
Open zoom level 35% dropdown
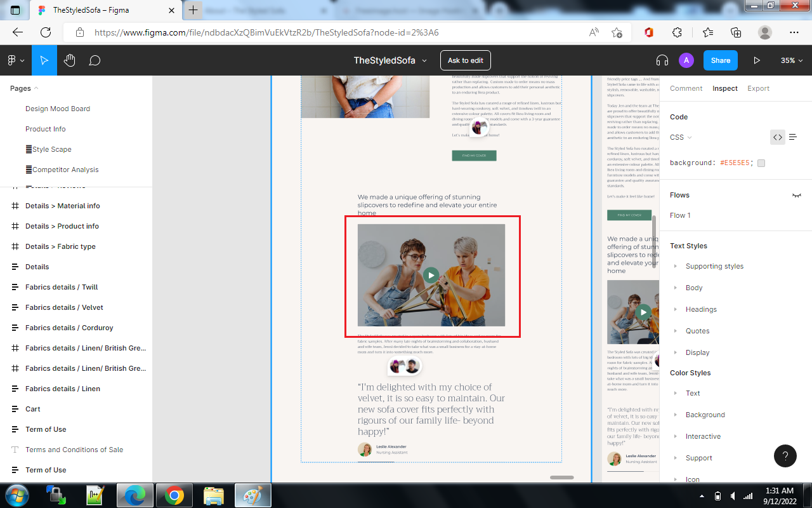point(791,60)
